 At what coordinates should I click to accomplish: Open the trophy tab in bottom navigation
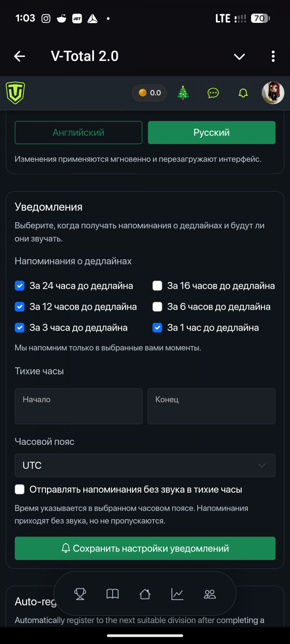[x=80, y=594]
